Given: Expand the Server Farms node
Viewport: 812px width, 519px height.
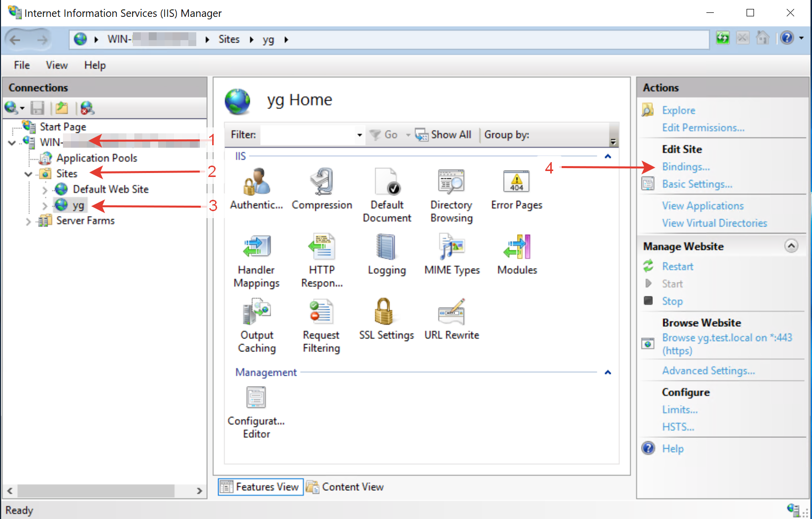Looking at the screenshot, I should pos(28,222).
